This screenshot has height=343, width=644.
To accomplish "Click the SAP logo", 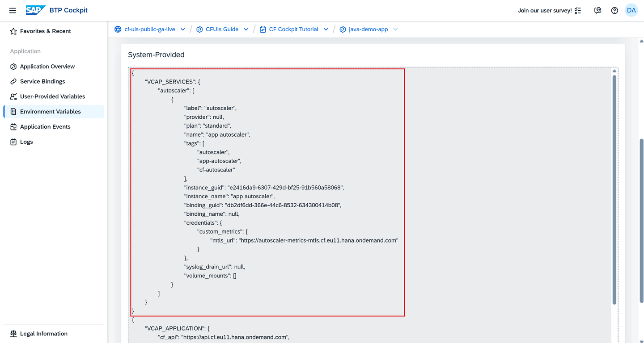I will 36,10.
